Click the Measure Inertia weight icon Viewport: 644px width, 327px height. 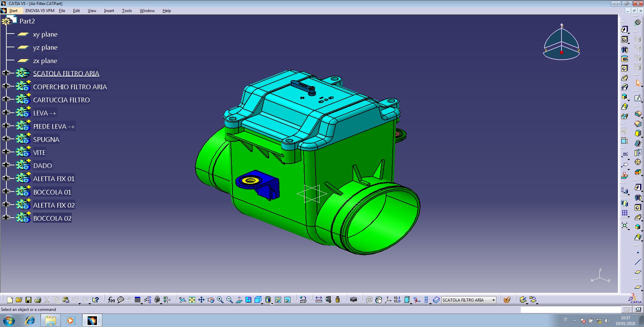(x=337, y=300)
